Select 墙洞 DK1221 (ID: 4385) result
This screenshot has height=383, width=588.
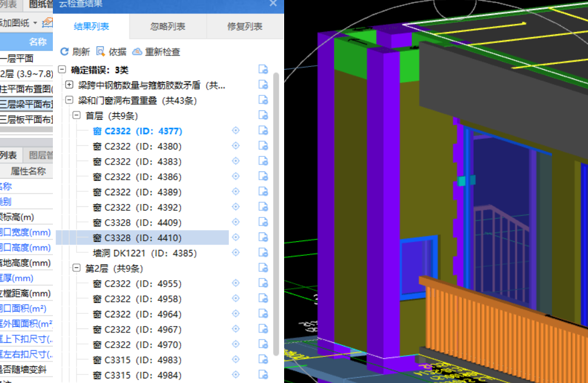coord(145,253)
